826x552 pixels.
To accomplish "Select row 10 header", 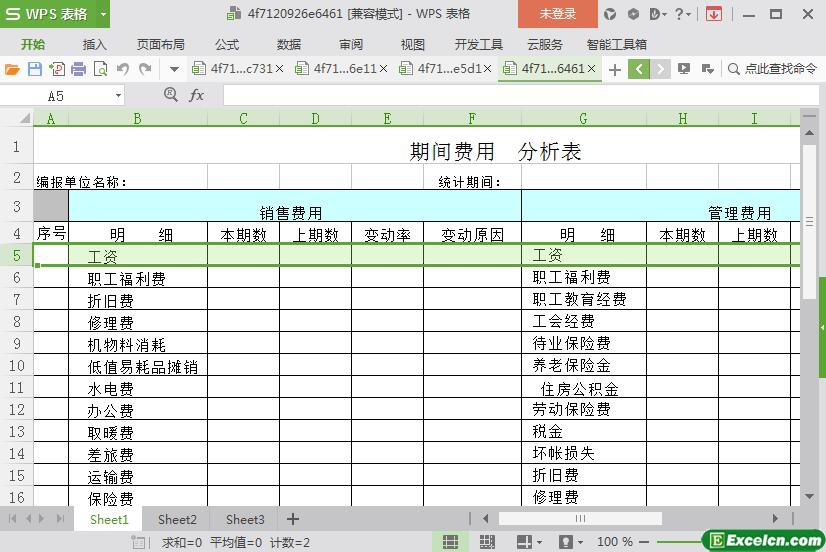I will 17,365.
